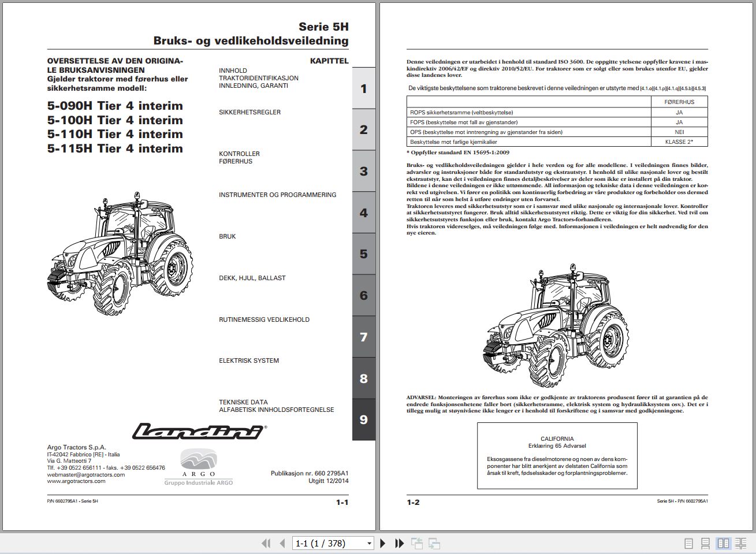
Task: Go to previous page arrow
Action: coord(282,543)
